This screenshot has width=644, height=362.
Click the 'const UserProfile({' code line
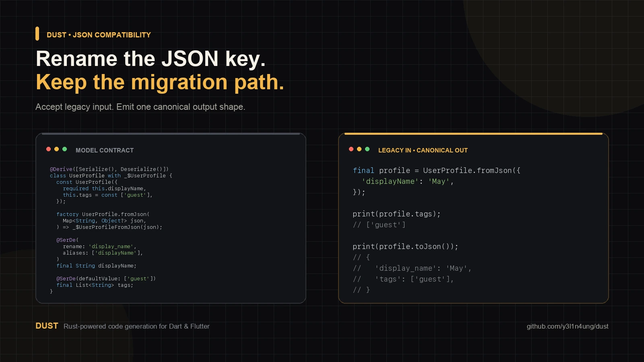point(87,182)
